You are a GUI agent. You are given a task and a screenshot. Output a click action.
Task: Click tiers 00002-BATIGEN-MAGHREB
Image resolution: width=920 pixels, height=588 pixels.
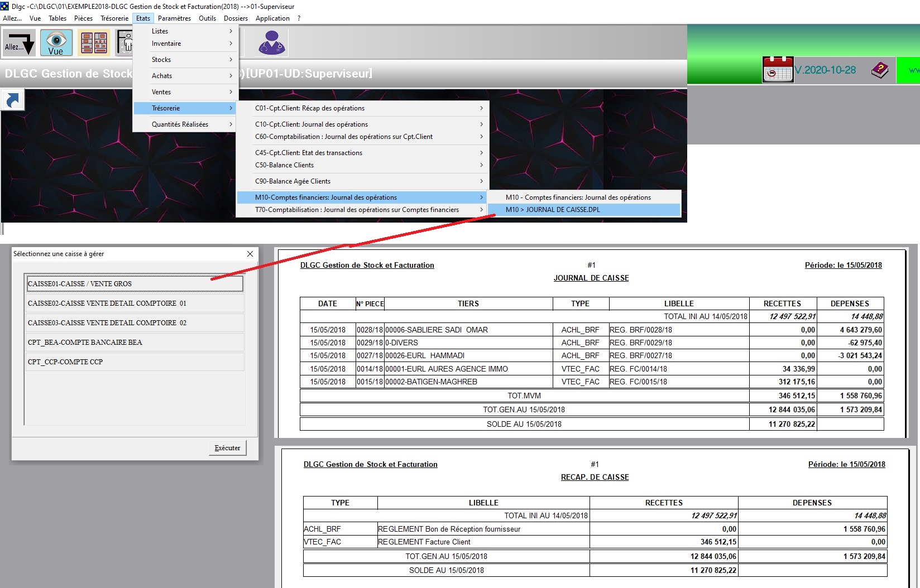(431, 382)
